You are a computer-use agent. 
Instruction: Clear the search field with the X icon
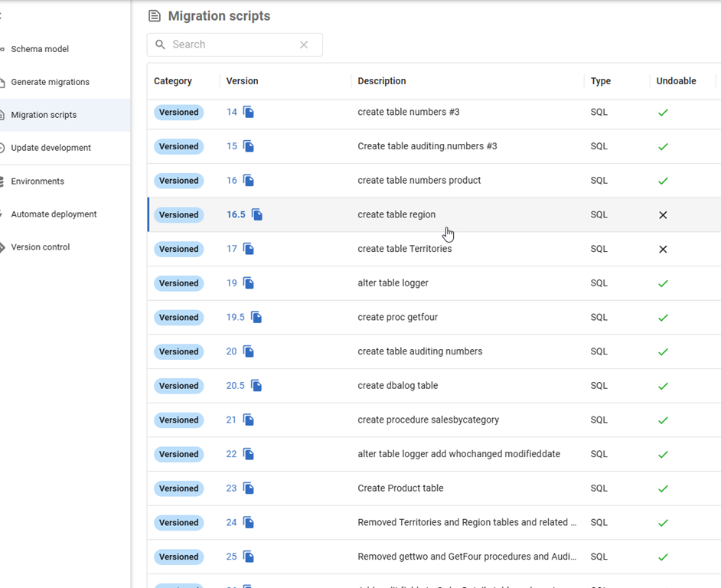click(x=304, y=44)
